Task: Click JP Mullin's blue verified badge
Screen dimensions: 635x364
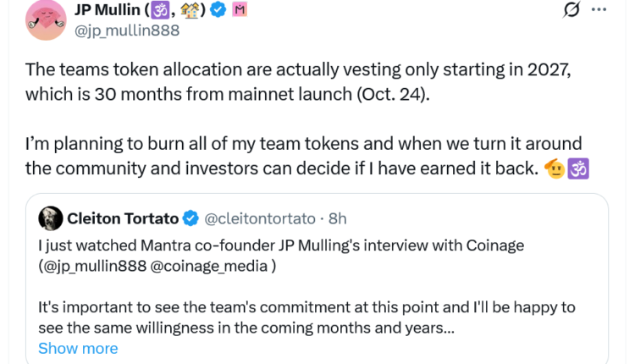Action: coord(217,11)
